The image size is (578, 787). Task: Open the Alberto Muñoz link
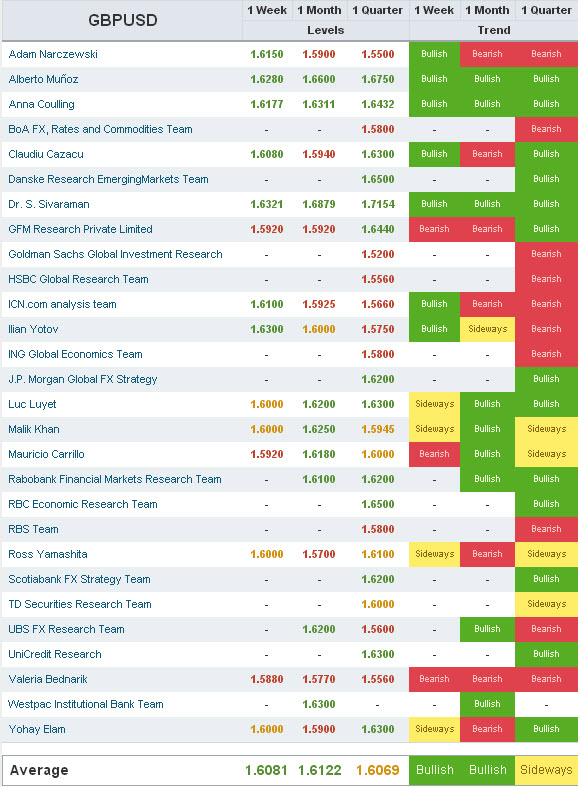[43, 79]
